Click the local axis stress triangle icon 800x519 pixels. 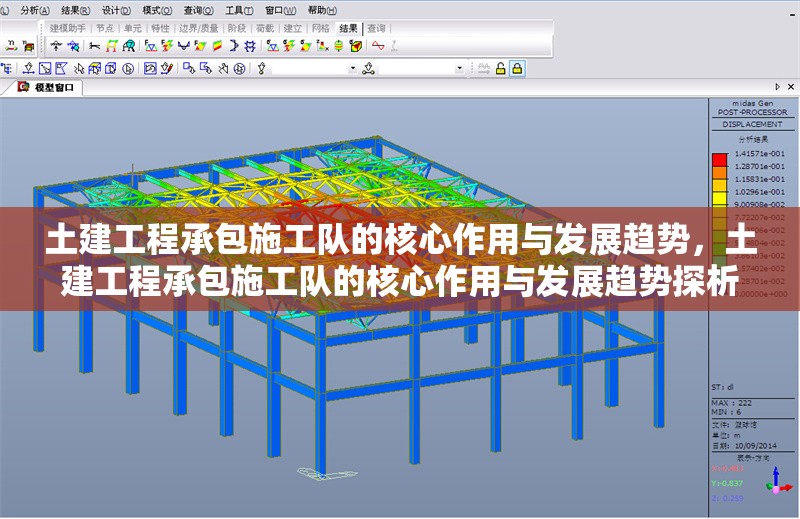pos(322,46)
